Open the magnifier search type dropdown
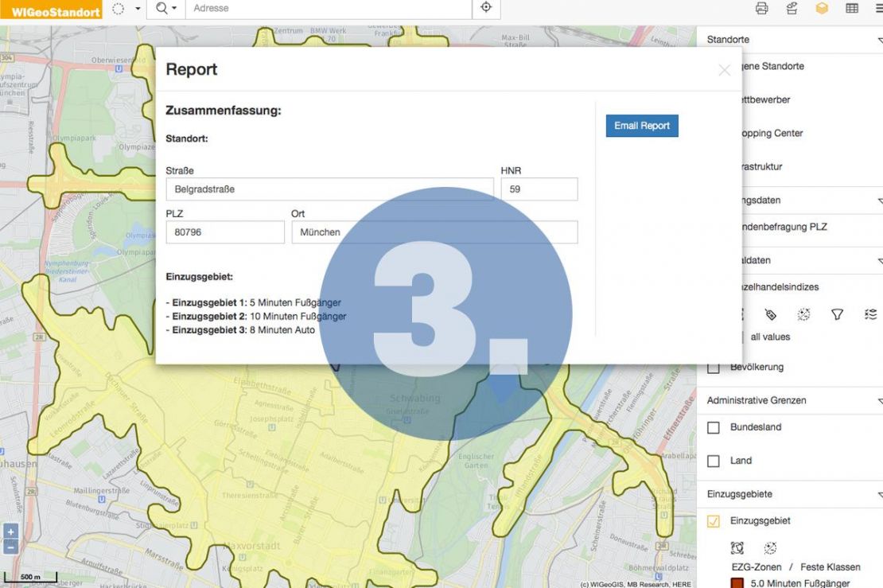883x588 pixels. 165,9
